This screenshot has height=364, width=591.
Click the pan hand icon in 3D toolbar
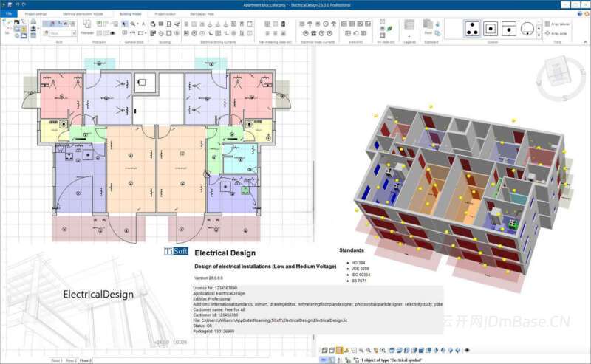coord(376,350)
